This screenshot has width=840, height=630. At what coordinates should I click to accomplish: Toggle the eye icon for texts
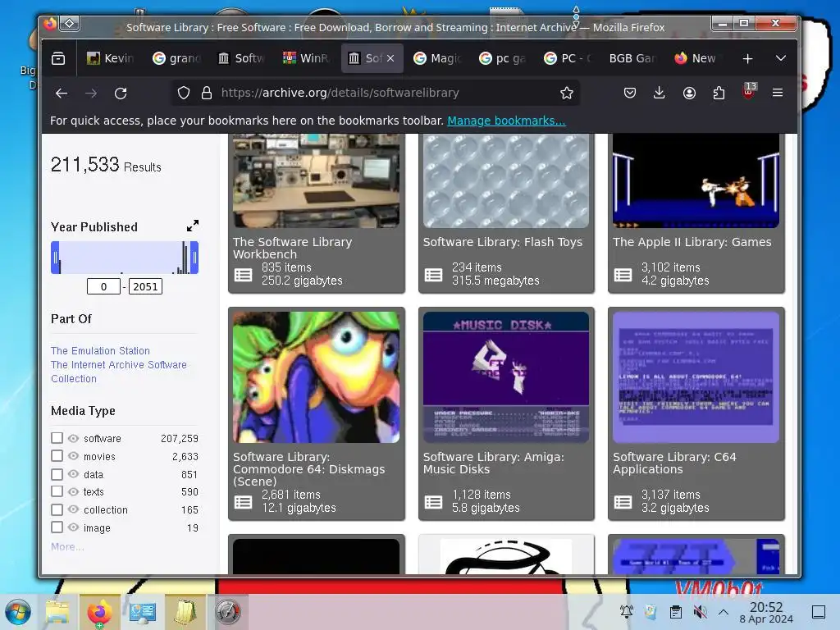point(73,491)
